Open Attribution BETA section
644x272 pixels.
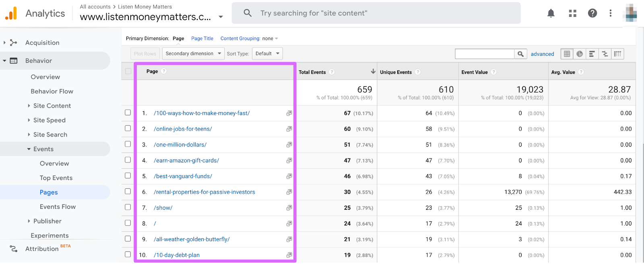tap(42, 249)
